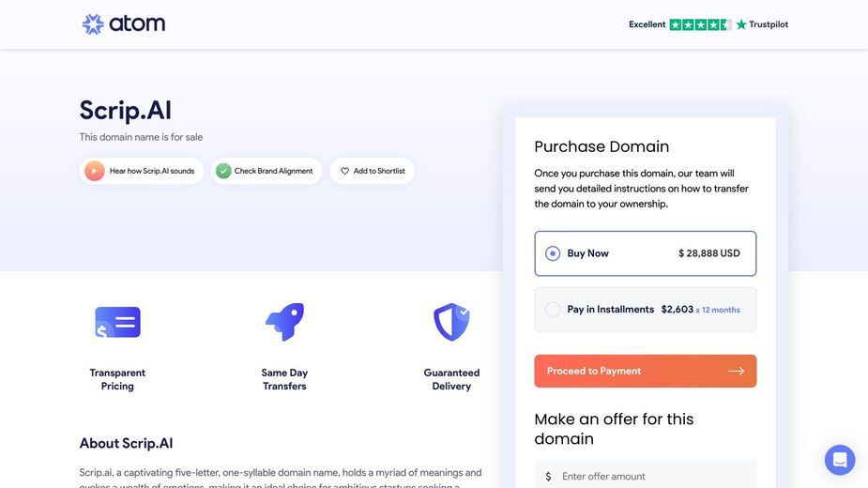
Task: Click the Purchase Domain heading
Action: [x=602, y=146]
